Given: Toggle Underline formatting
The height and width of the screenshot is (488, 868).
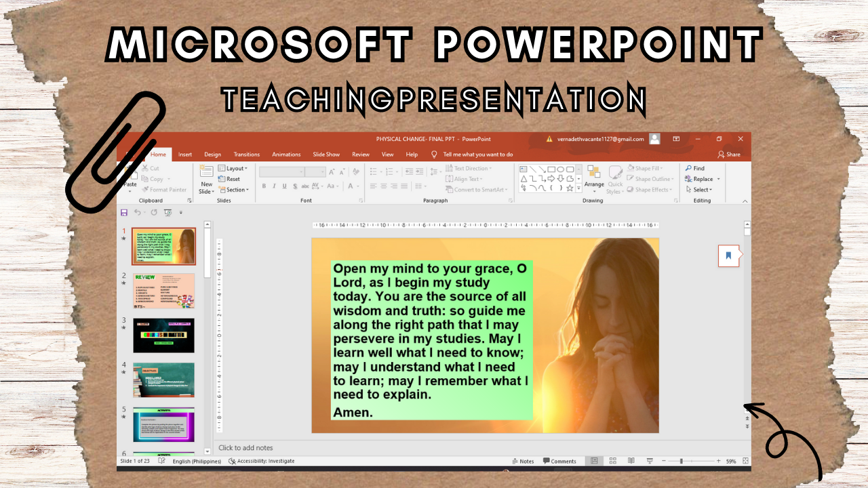Looking at the screenshot, I should pos(284,186).
